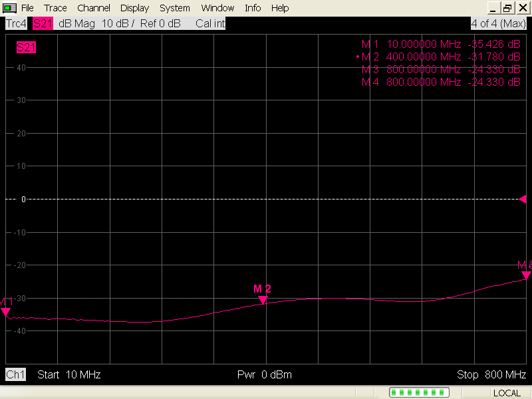
Task: Open the File menu
Action: [x=27, y=8]
